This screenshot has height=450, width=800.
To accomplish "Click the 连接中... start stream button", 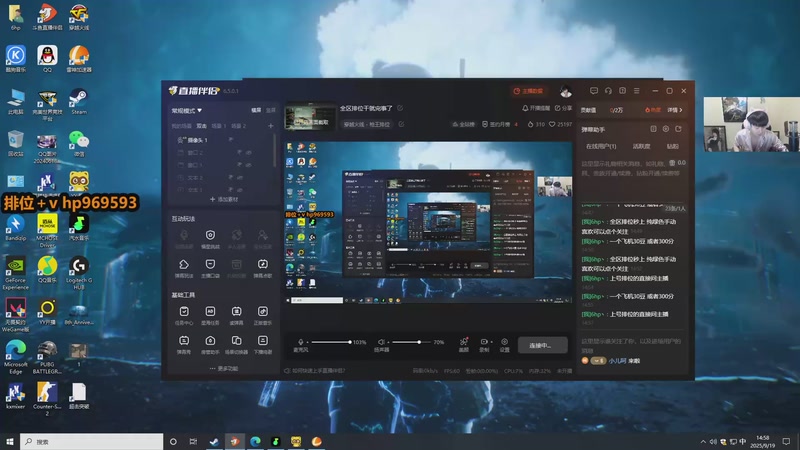I will (542, 345).
